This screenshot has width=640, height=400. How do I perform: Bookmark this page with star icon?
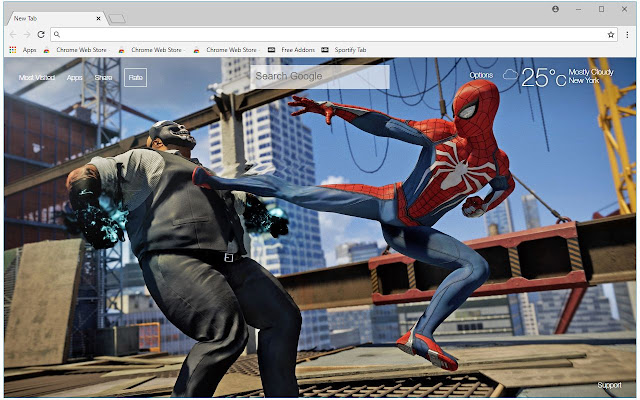pos(611,35)
